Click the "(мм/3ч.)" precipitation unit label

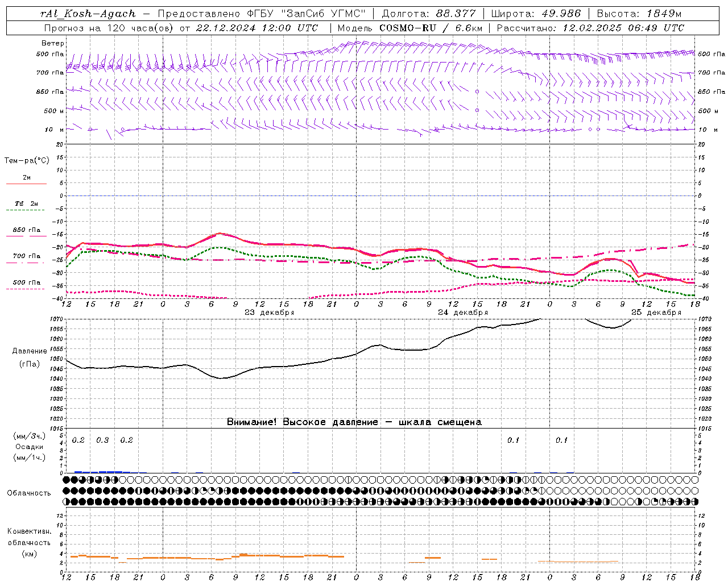pos(30,436)
